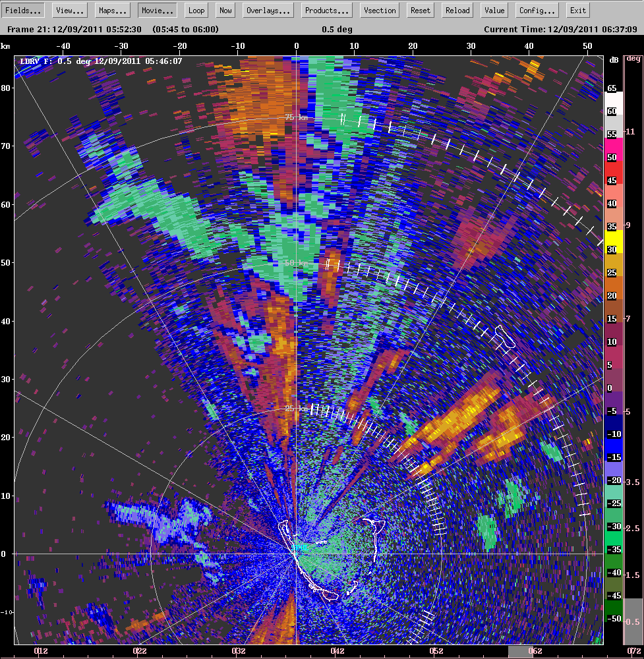Toggle the Loop button
Image resolution: width=644 pixels, height=659 pixels.
click(x=196, y=11)
